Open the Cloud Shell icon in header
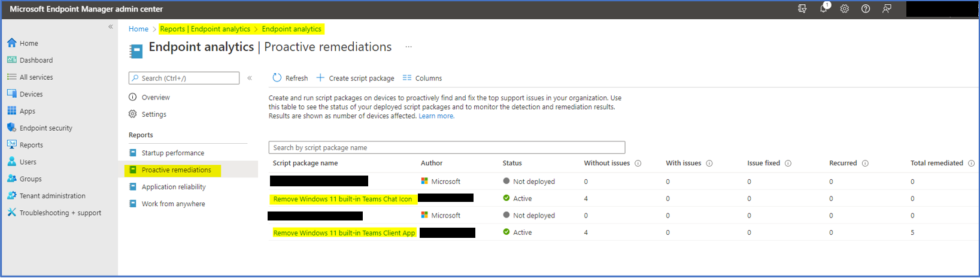Image resolution: width=980 pixels, height=278 pixels. (x=802, y=9)
